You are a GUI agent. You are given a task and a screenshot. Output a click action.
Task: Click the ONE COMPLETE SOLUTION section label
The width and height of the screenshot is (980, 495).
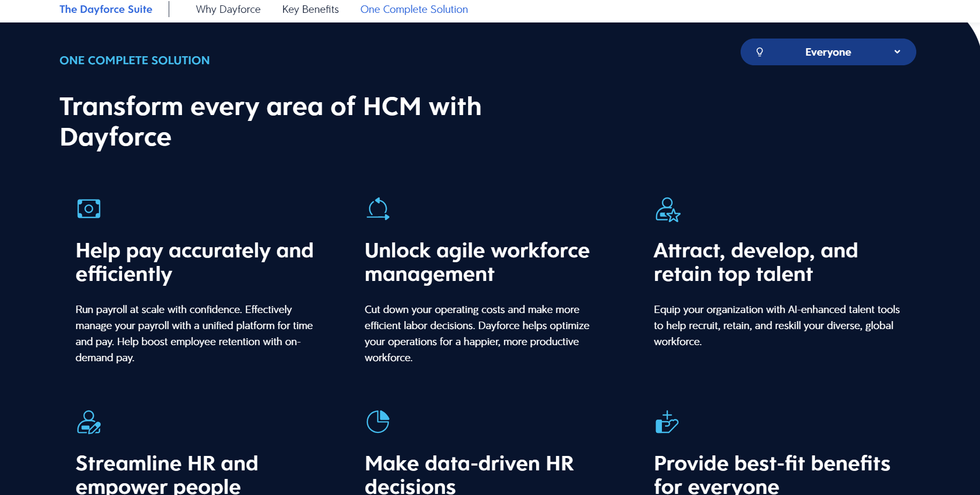coord(134,60)
